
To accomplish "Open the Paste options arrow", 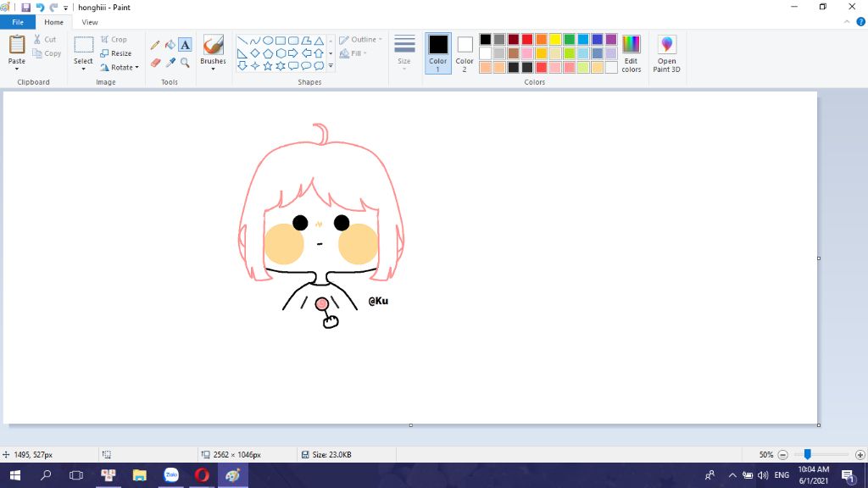I will [x=17, y=69].
